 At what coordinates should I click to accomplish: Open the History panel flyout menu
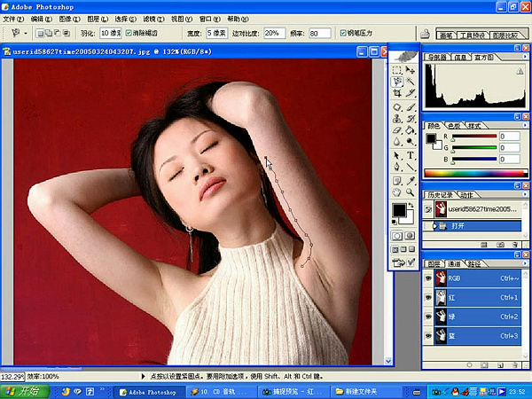[x=525, y=194]
